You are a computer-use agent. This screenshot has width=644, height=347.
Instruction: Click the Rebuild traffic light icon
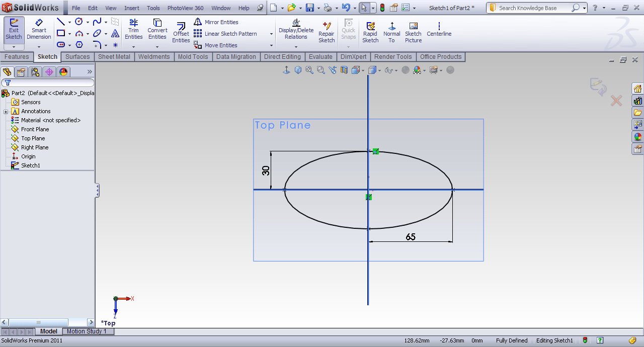click(x=382, y=8)
